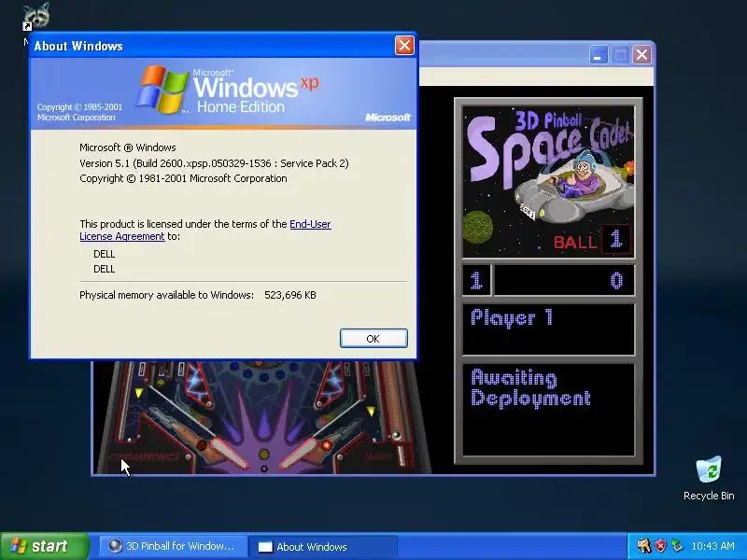Click the Space Cadet title artwork
Screen dimensions: 747x560
click(x=549, y=181)
